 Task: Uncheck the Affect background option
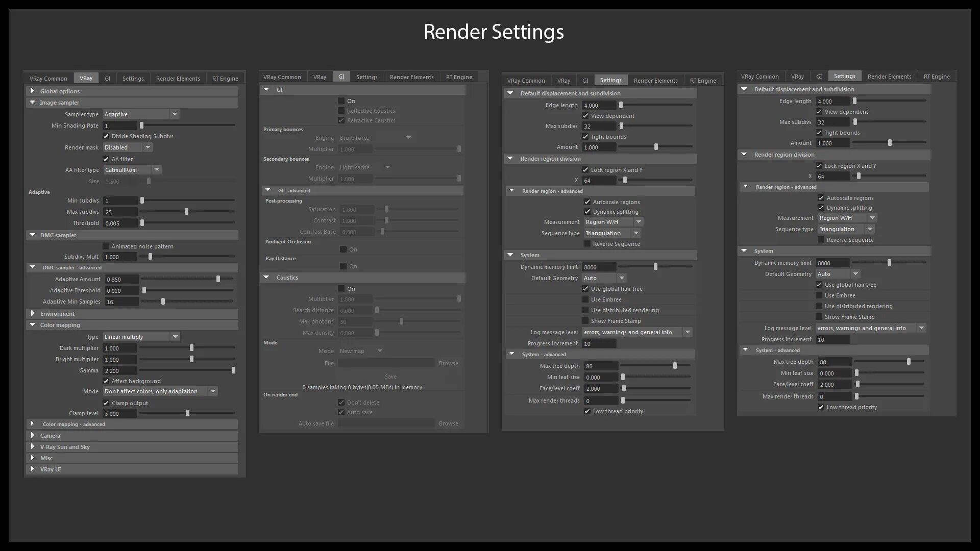(106, 381)
